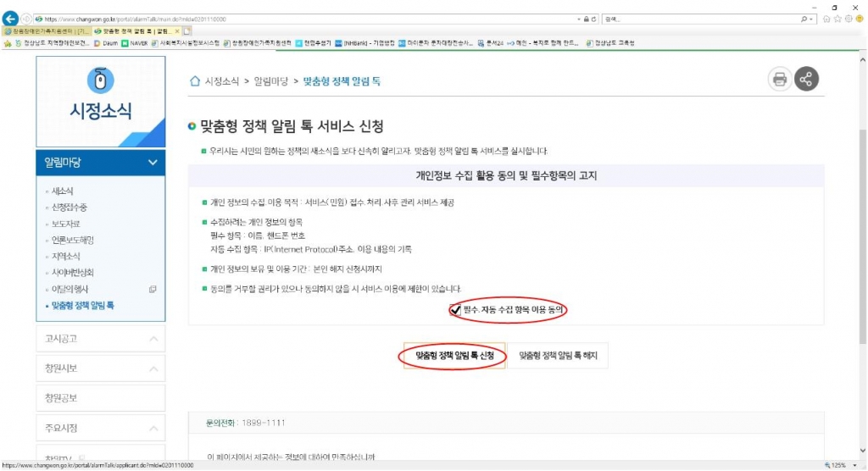The height and width of the screenshot is (471, 868).
Task: Expand the 주요시정 sidebar section
Action: coord(101,428)
